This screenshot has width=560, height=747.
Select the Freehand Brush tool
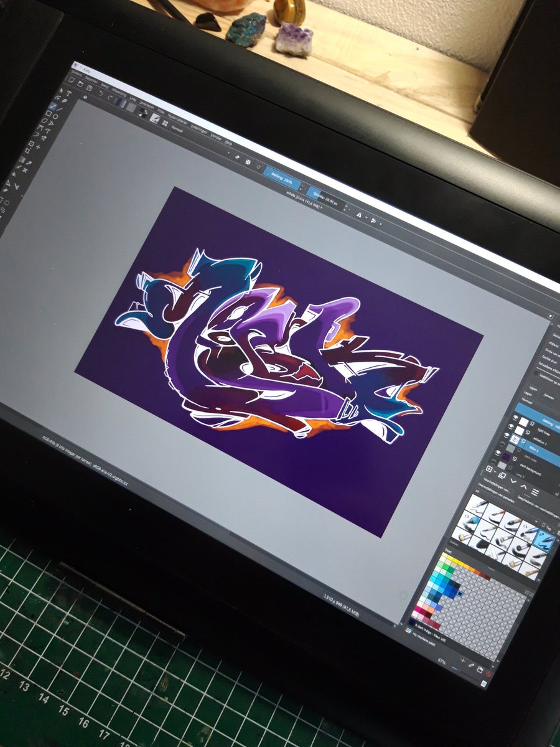tap(53, 106)
